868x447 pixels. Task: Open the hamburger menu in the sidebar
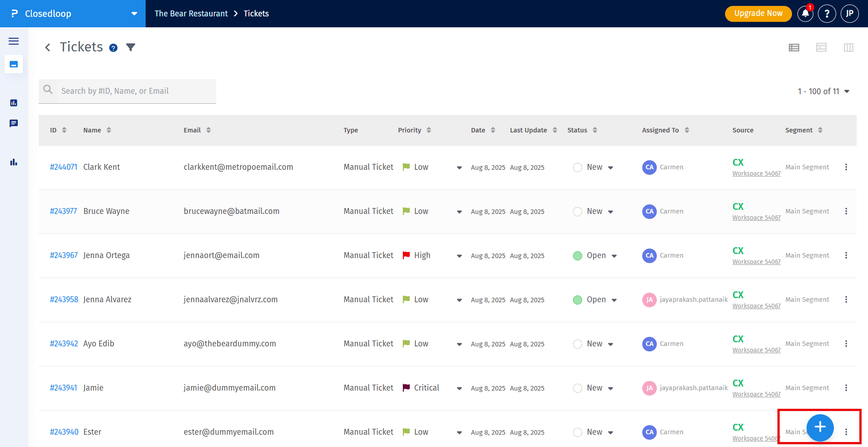pos(14,41)
